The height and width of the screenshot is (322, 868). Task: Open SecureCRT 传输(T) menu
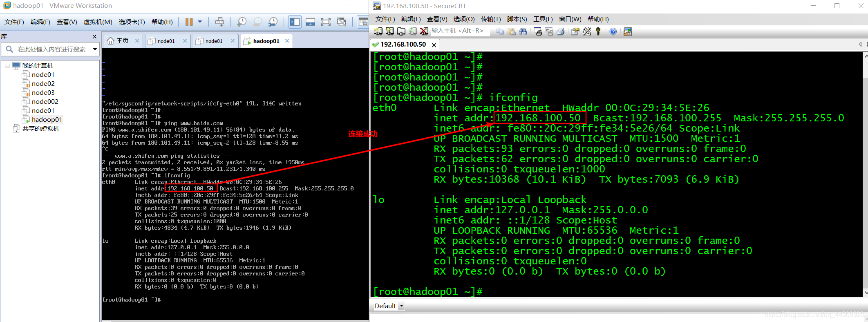(x=491, y=19)
